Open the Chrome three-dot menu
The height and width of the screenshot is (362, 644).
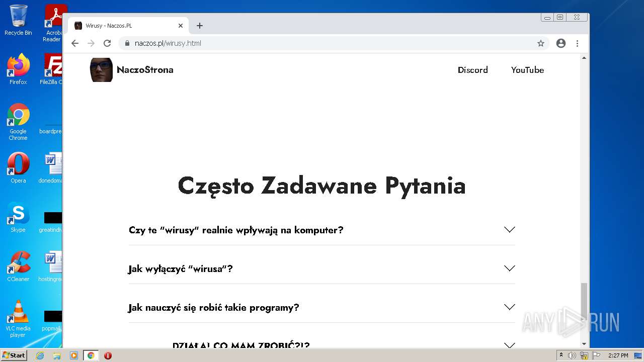click(578, 43)
